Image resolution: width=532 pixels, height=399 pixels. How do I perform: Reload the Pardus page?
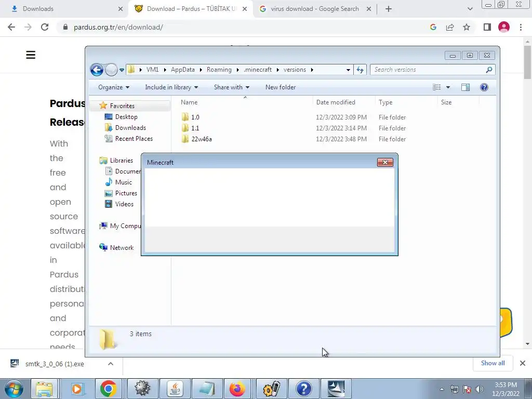pyautogui.click(x=45, y=27)
